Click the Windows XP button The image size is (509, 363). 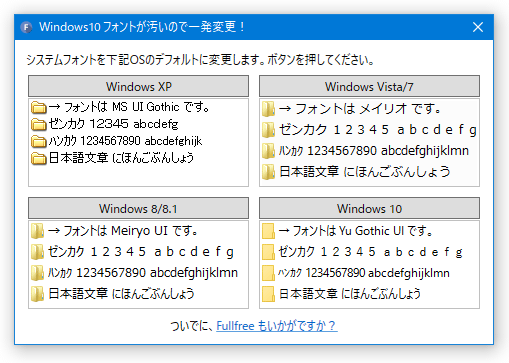138,86
